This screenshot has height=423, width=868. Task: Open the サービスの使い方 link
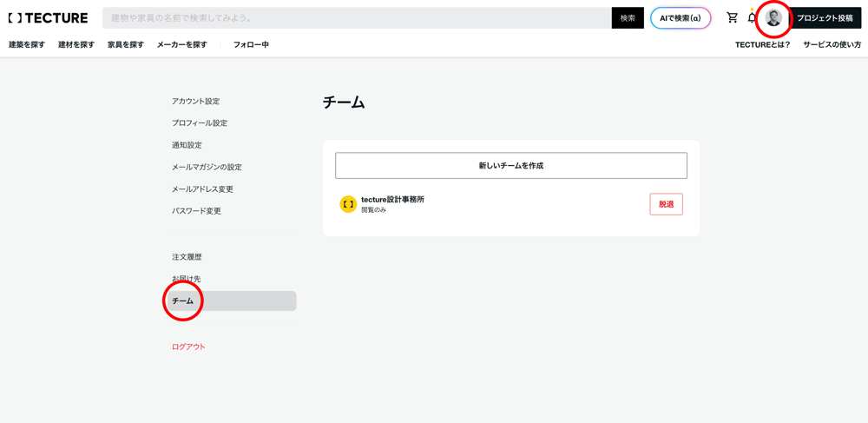pyautogui.click(x=832, y=44)
